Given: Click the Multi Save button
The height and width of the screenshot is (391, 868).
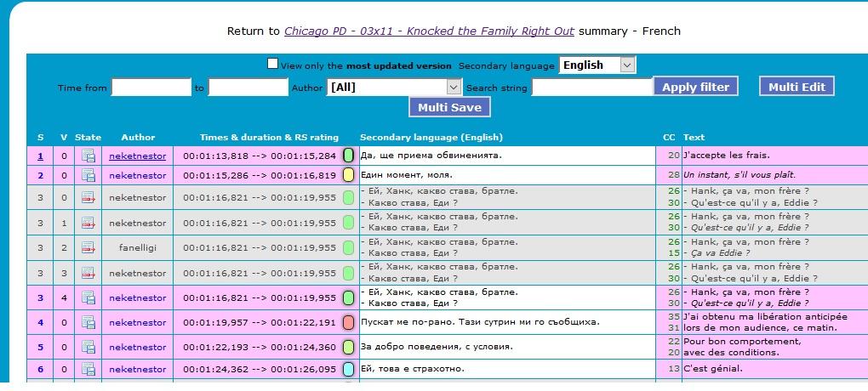Looking at the screenshot, I should pyautogui.click(x=449, y=107).
